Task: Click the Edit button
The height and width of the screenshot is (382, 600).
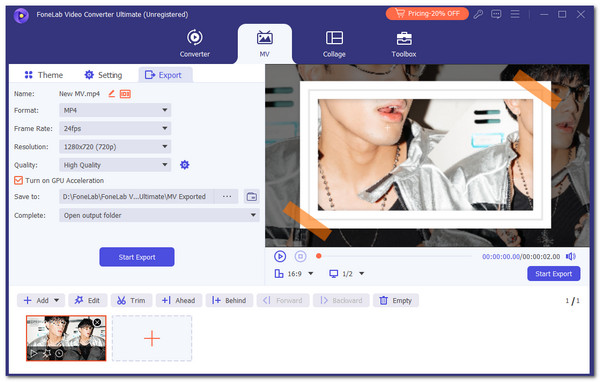Action: pos(88,300)
